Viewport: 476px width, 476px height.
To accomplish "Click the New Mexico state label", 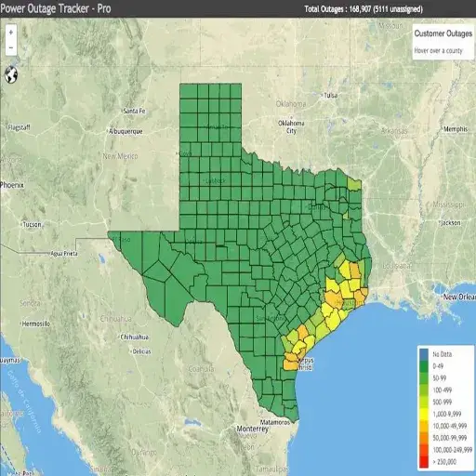I will 120,156.
